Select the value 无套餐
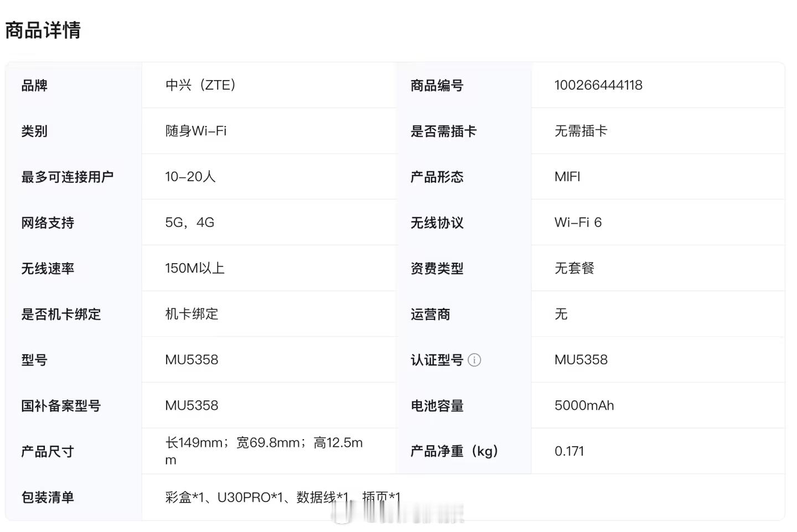This screenshot has height=532, width=797. click(x=575, y=268)
